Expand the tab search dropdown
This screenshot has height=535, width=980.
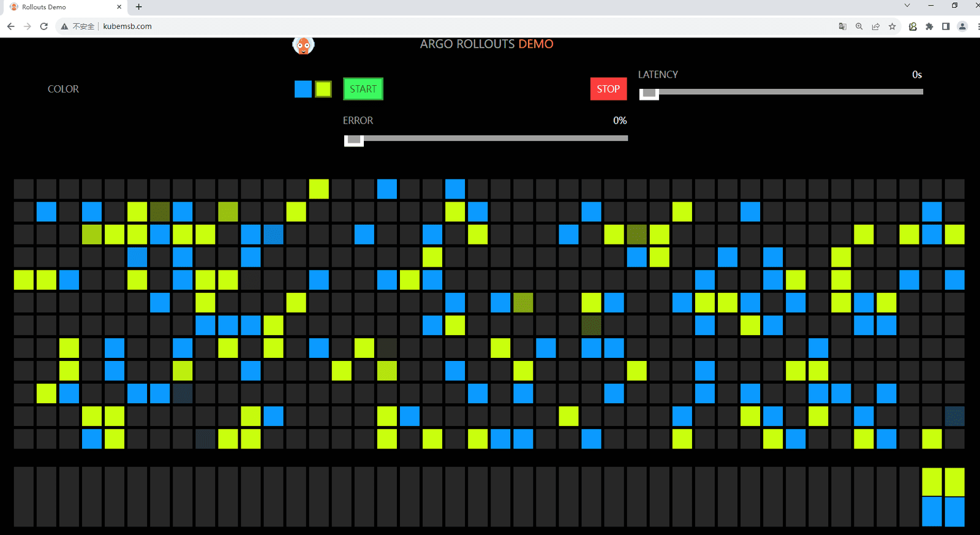[x=907, y=6]
